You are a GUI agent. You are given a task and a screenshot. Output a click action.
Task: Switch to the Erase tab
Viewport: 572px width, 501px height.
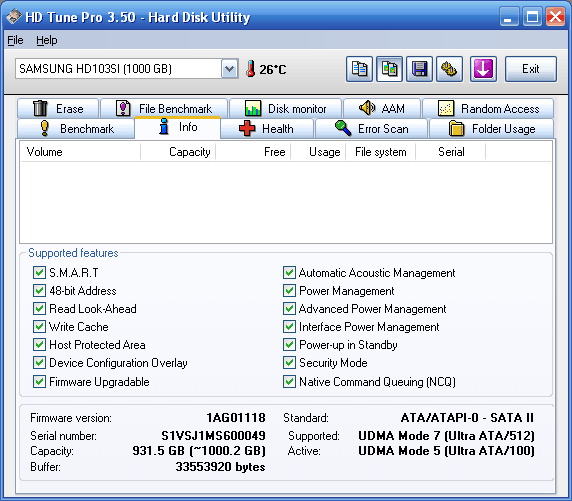click(58, 108)
